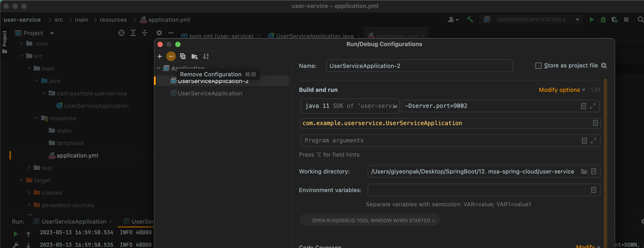
Task: Run with coverage icon in main toolbar
Action: [615, 20]
